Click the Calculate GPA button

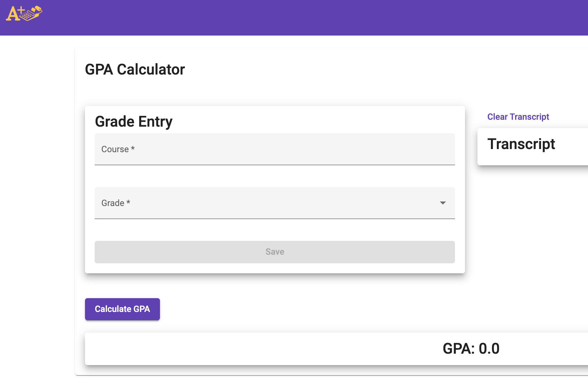click(122, 309)
